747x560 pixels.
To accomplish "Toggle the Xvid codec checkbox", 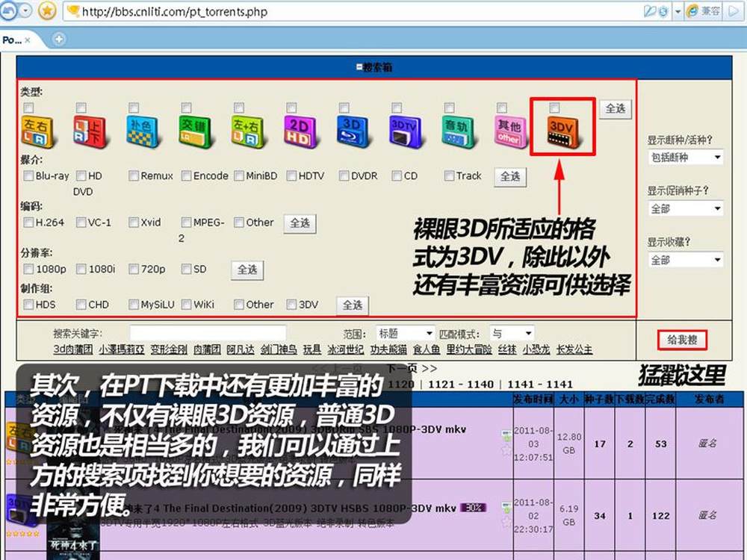I will [134, 223].
